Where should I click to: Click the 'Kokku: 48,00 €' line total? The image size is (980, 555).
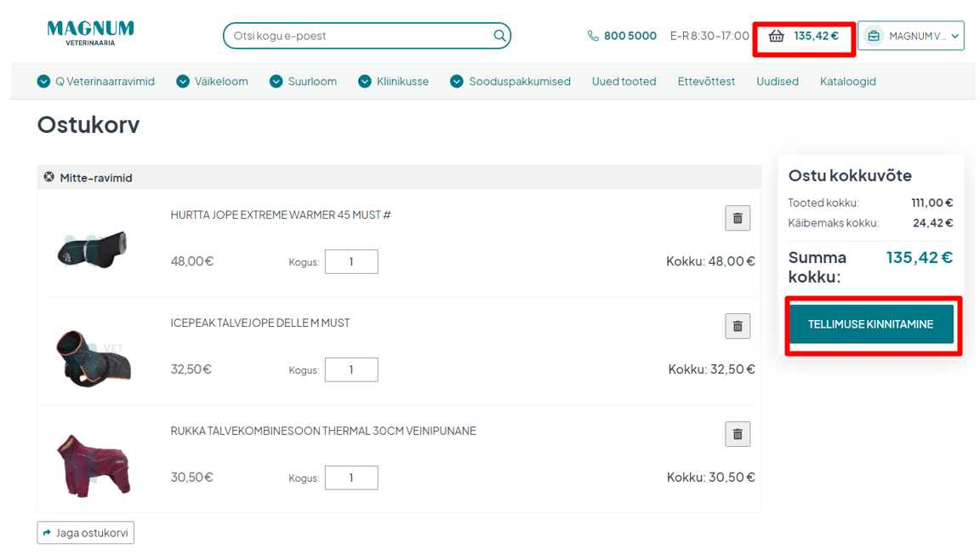pyautogui.click(x=710, y=261)
